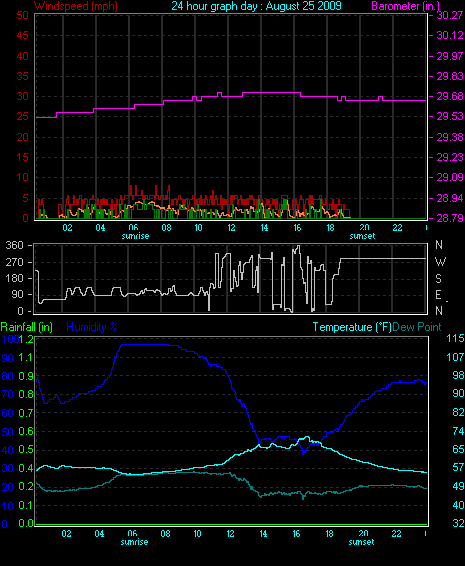
Task: Click the "Dew Point" legend label
Action: [x=417, y=327]
